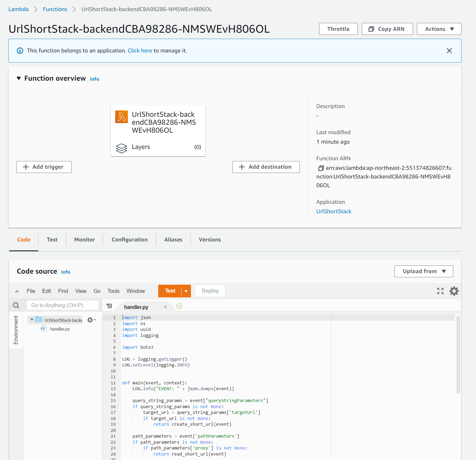Screen dimensions: 476x460
Task: Open the Versions tab
Action: (210, 240)
